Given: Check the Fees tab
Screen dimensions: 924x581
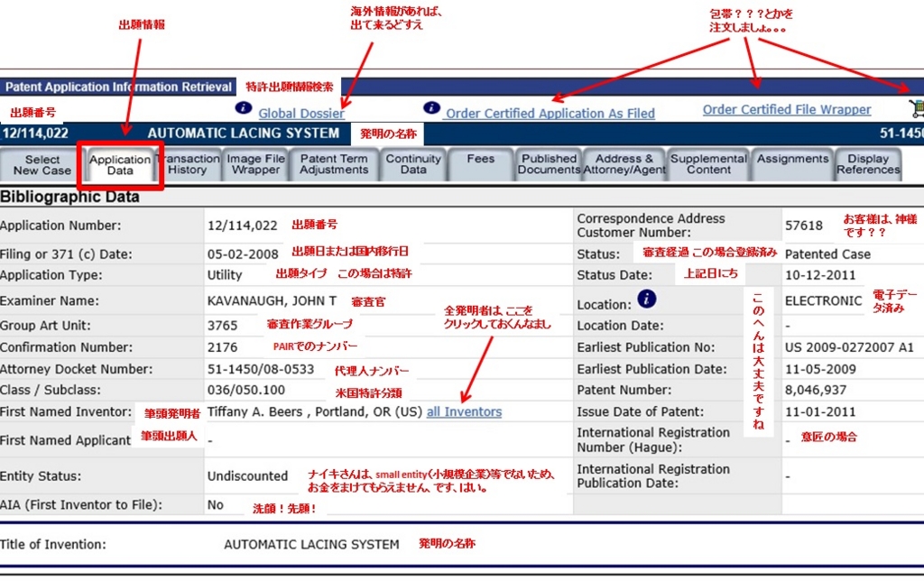Looking at the screenshot, I should pyautogui.click(x=481, y=164).
